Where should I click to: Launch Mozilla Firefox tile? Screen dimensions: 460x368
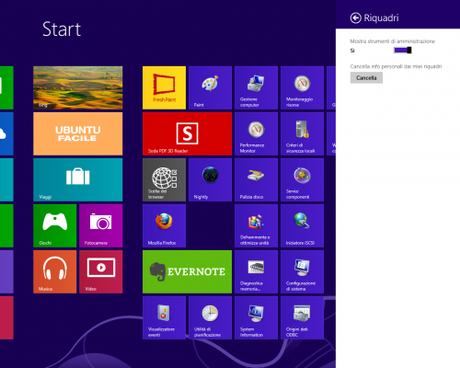pos(164,226)
